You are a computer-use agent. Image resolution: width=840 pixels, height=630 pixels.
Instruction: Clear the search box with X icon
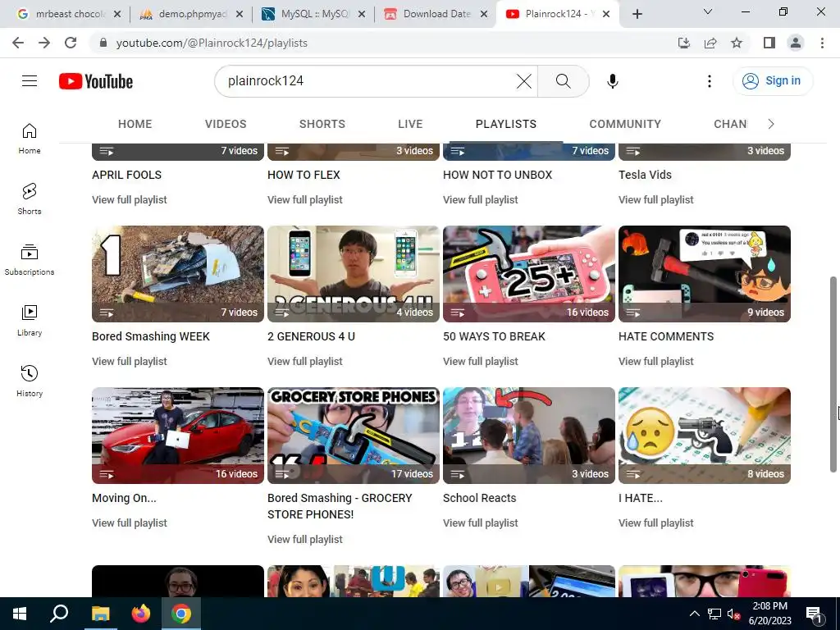click(524, 81)
